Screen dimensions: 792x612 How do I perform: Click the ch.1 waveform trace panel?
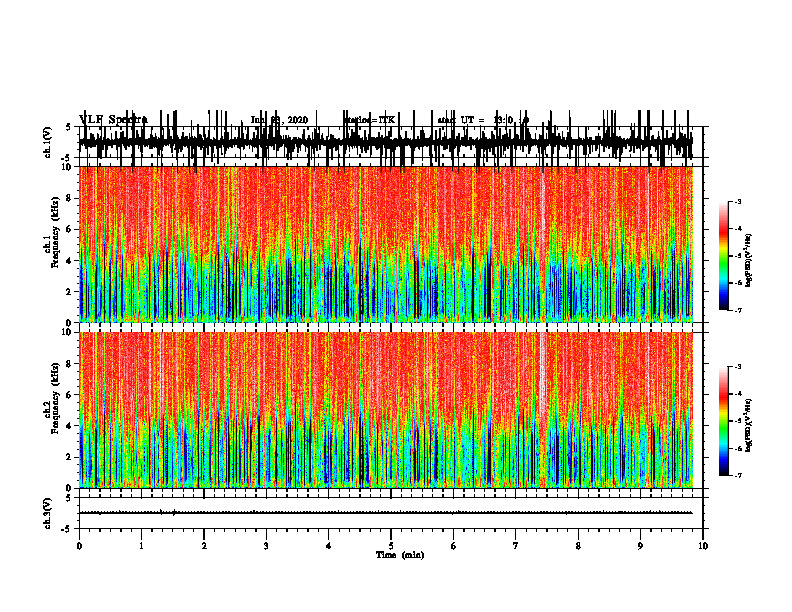coord(390,142)
